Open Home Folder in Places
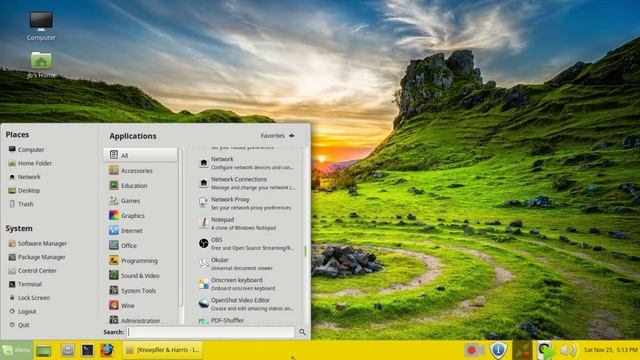This screenshot has width=640, height=360. [x=30, y=163]
